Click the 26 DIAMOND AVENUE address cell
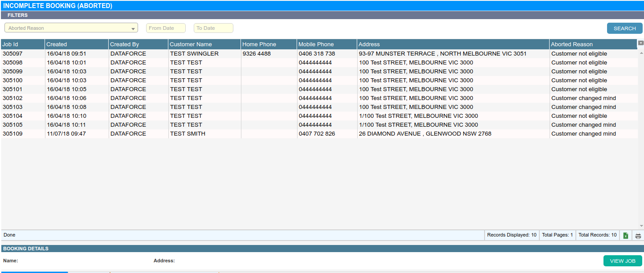Screen dimensions: 644x273 pos(425,134)
